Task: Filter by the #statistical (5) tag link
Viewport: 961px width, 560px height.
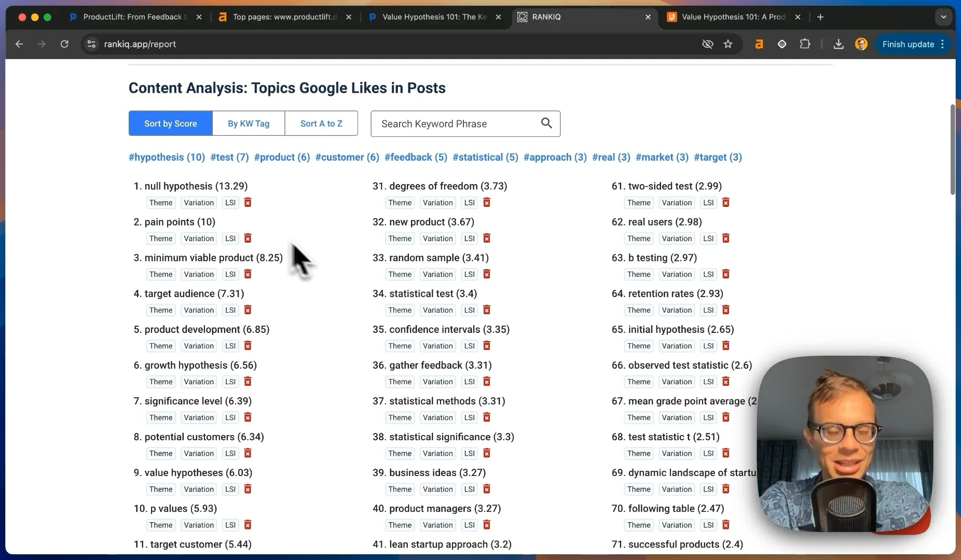Action: pyautogui.click(x=485, y=157)
